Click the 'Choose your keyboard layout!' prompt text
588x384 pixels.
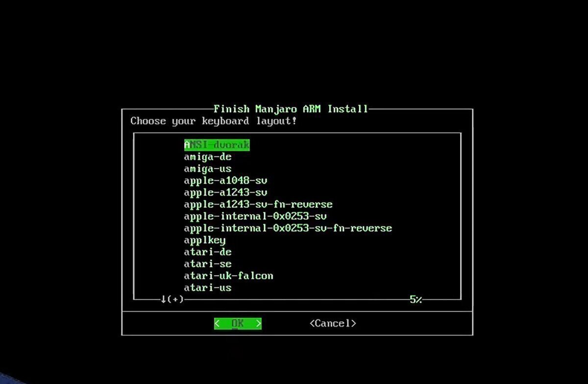[x=214, y=121]
